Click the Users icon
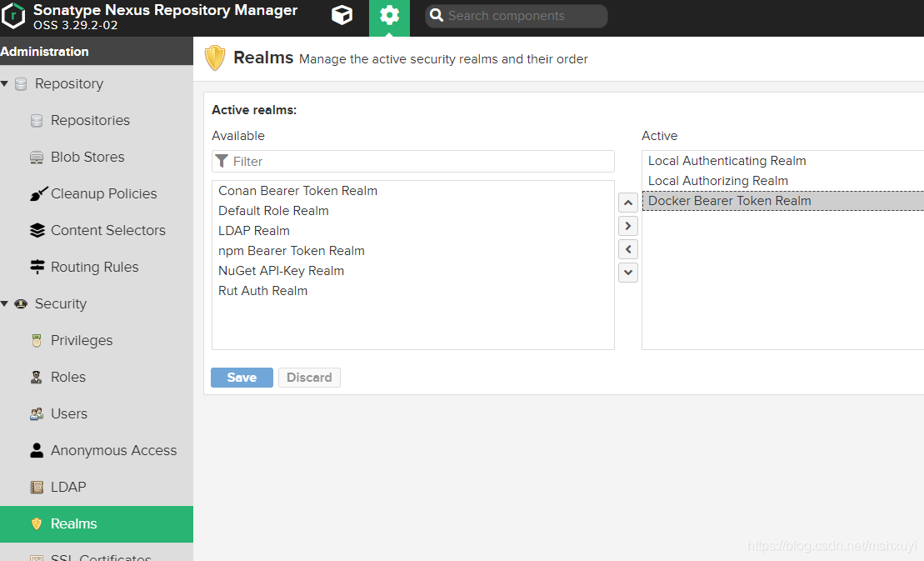 [37, 414]
